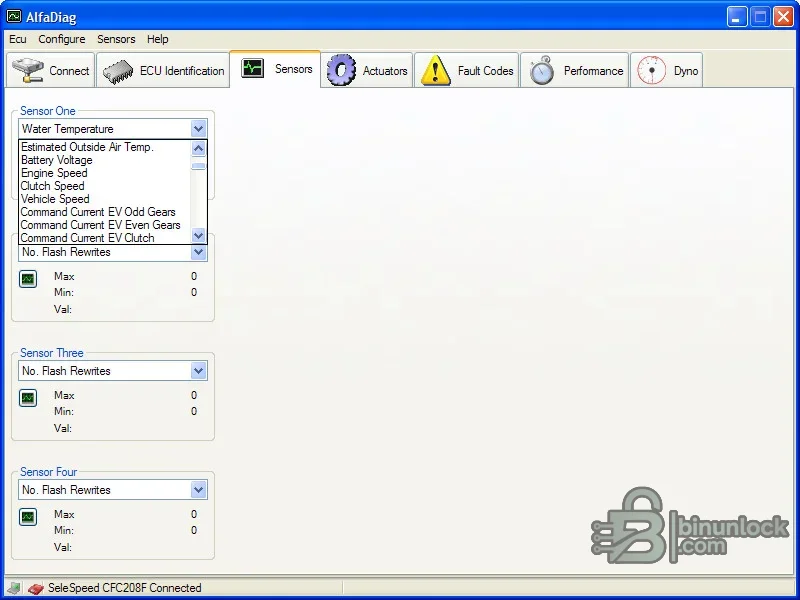This screenshot has height=600, width=800.
Task: Switch to the Actuators tab
Action: pyautogui.click(x=367, y=70)
